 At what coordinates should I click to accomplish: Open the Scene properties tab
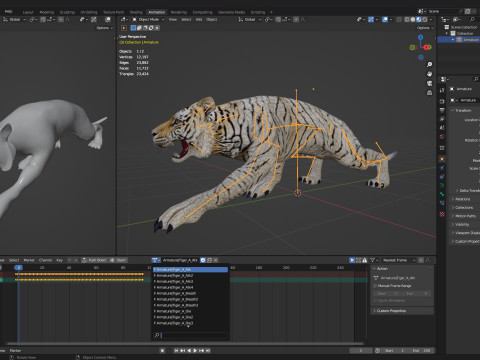pos(442,127)
